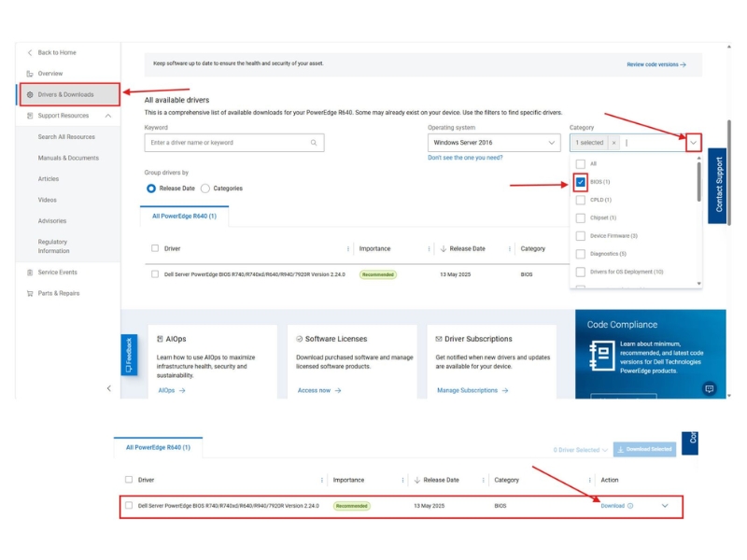Toggle the Category dropdown arrow

click(693, 143)
